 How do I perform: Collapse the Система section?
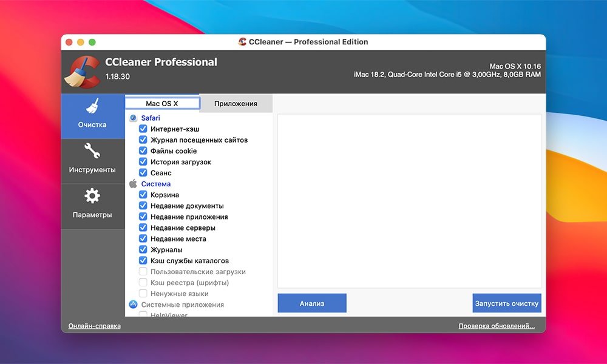[x=156, y=183]
